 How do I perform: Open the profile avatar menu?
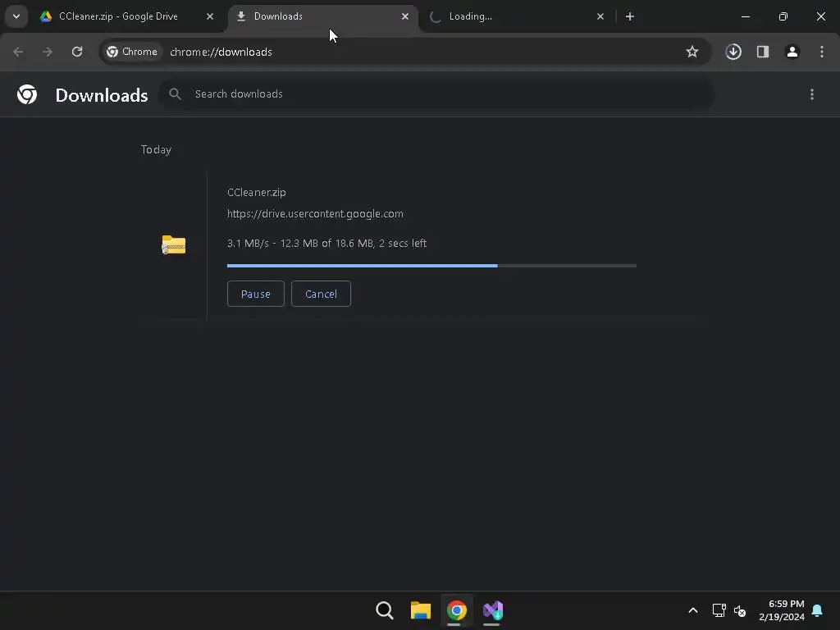coord(792,52)
